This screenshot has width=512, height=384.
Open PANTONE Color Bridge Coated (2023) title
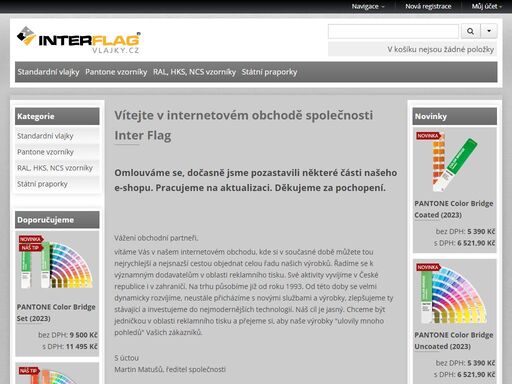click(x=454, y=209)
